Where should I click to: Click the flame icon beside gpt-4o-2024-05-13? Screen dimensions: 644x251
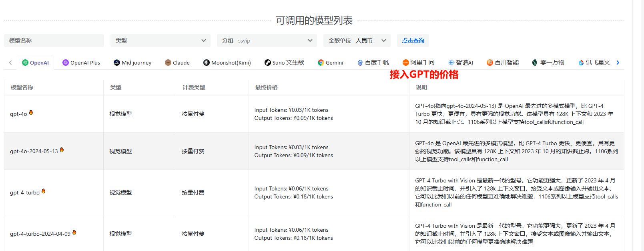(x=62, y=150)
